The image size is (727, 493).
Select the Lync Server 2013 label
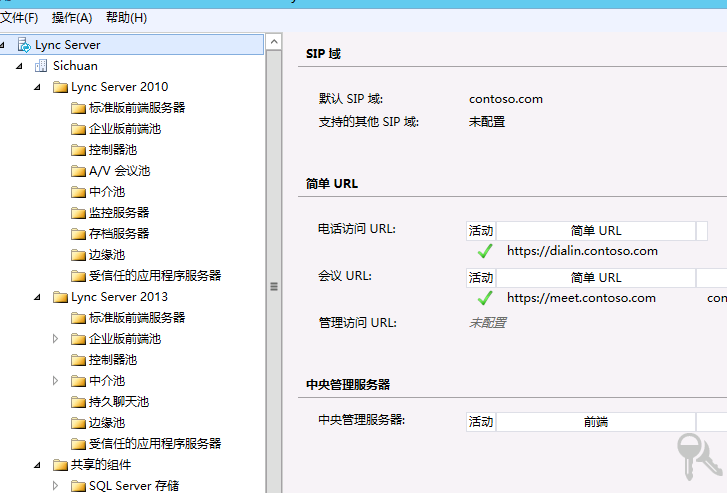tap(119, 297)
